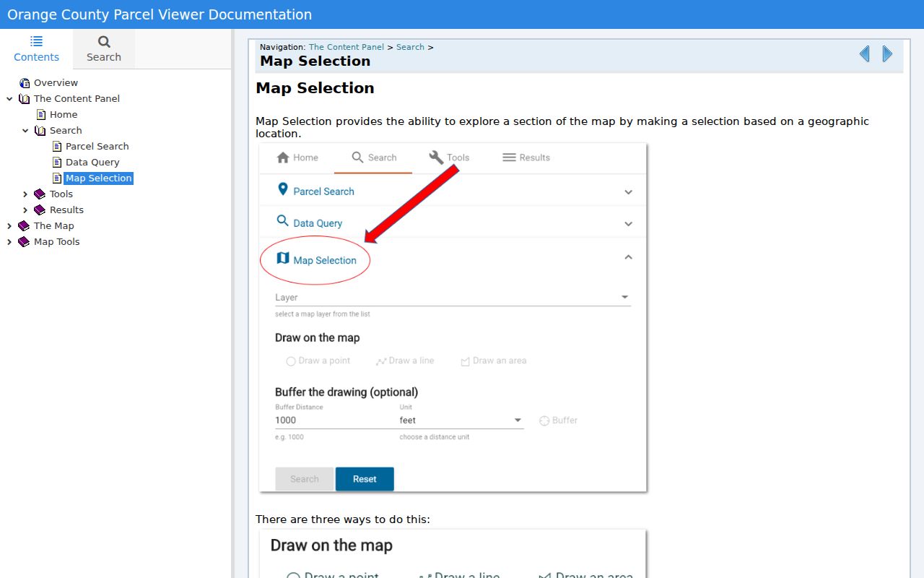Click the Map Selection page heading
The height and width of the screenshot is (578, 924).
coord(315,88)
